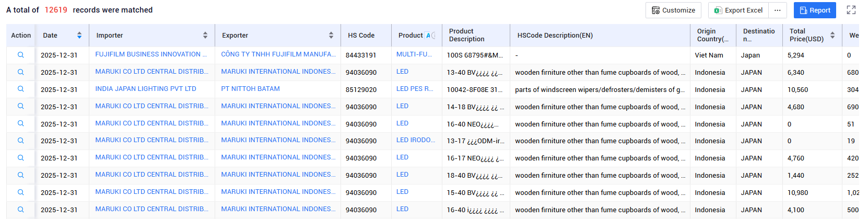The image size is (868, 219).
Task: Open LED PES R... product link
Action: click(x=415, y=89)
